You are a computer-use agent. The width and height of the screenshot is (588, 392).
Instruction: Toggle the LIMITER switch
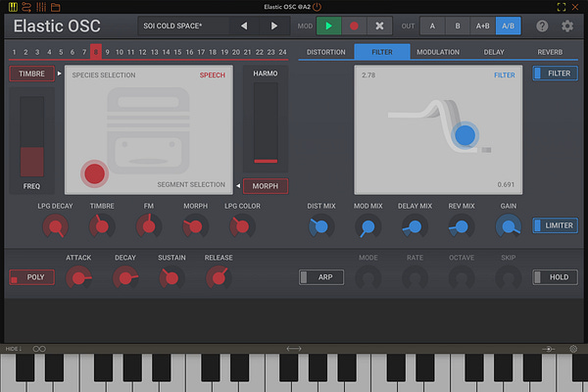555,225
